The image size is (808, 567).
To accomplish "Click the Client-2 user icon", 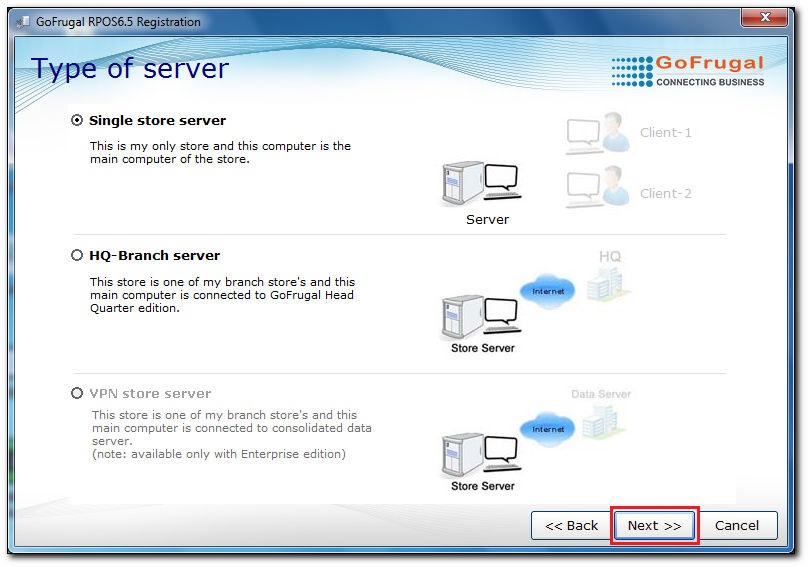I will click(598, 187).
